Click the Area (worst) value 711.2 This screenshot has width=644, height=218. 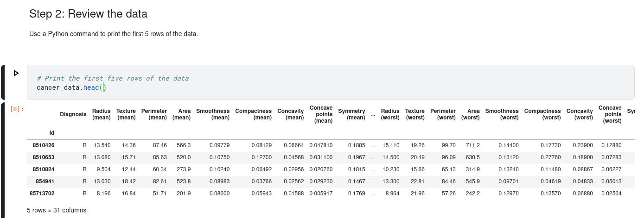472,145
